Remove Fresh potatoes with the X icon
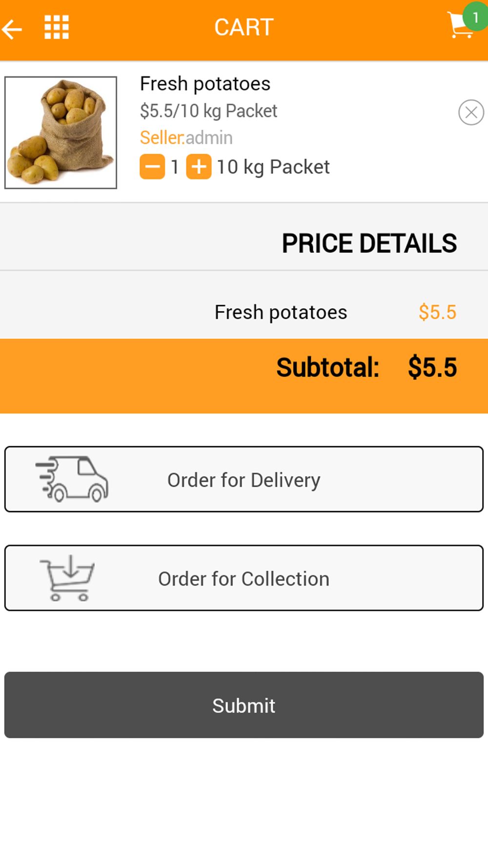Image resolution: width=488 pixels, height=868 pixels. click(x=471, y=112)
